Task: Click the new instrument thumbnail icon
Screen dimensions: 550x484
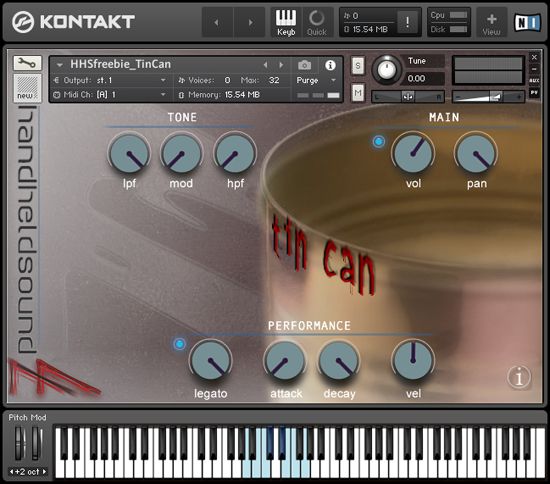Action: 27,88
